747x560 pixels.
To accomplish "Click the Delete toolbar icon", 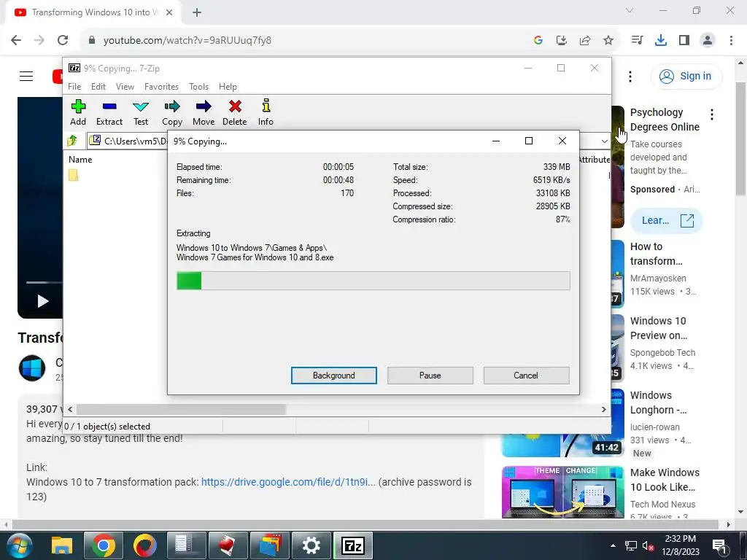I will (235, 112).
